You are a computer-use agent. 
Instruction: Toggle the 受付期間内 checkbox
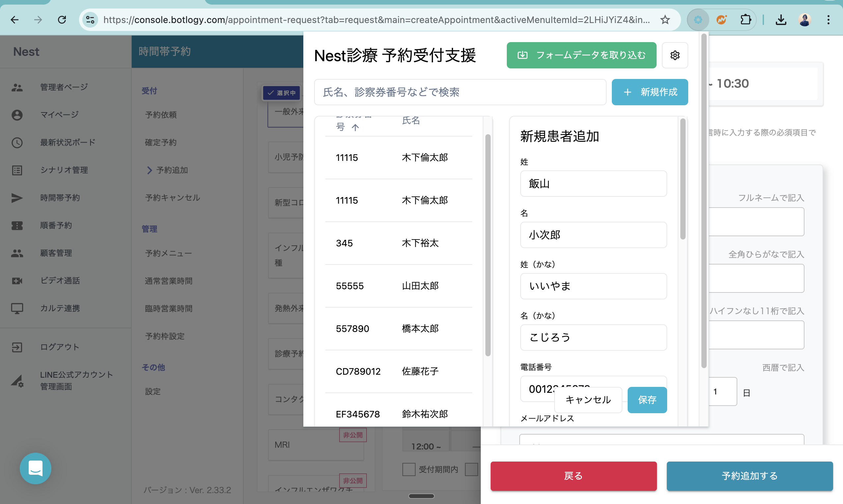[409, 469]
